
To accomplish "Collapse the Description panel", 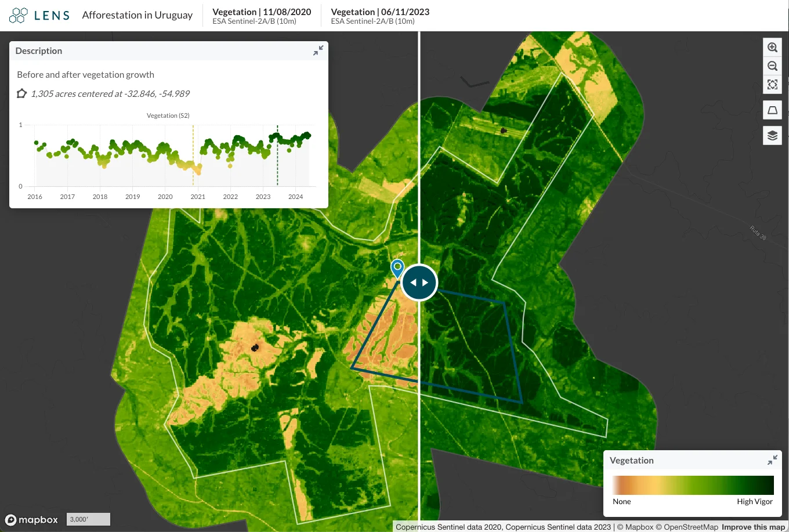I will click(318, 50).
